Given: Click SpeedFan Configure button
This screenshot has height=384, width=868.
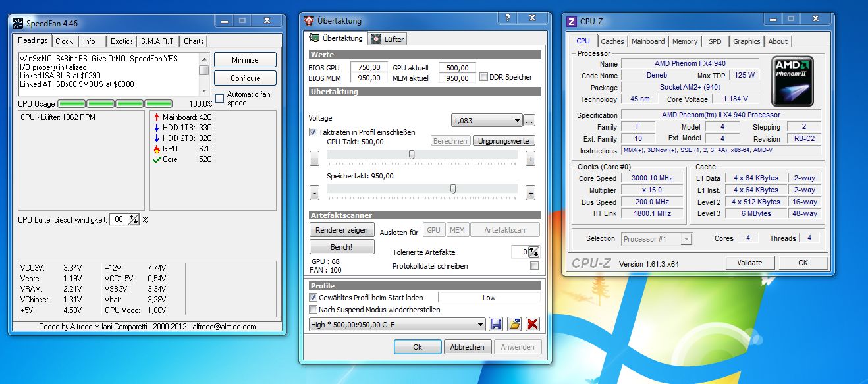Looking at the screenshot, I should point(245,78).
